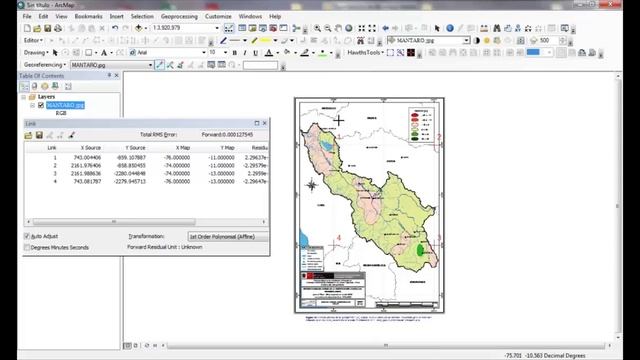Open the font size dropdown
Image resolution: width=640 pixels, height=360 pixels.
(x=225, y=53)
